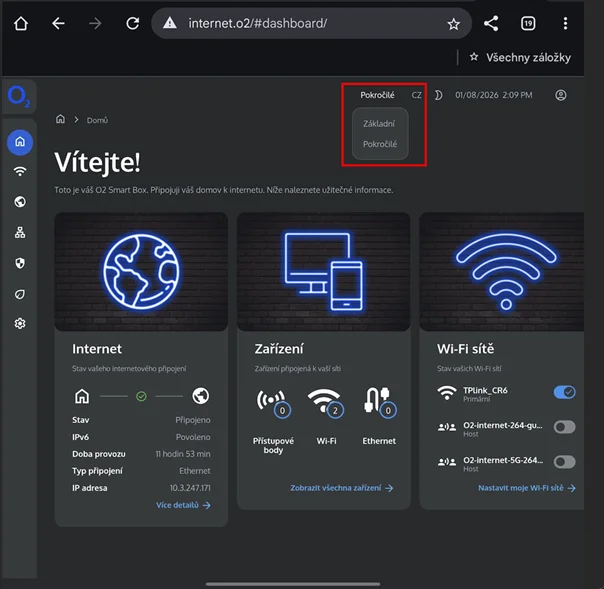Image resolution: width=604 pixels, height=589 pixels.
Task: Open the network topology icon in sidebar
Action: click(x=20, y=232)
